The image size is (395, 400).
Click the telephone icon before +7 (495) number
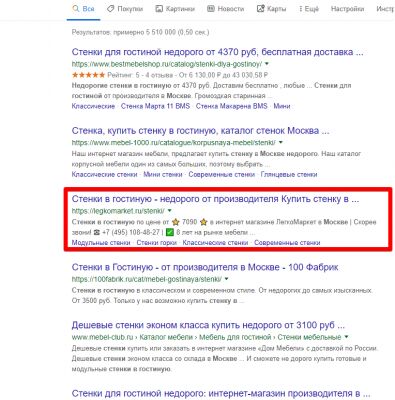coord(97,232)
